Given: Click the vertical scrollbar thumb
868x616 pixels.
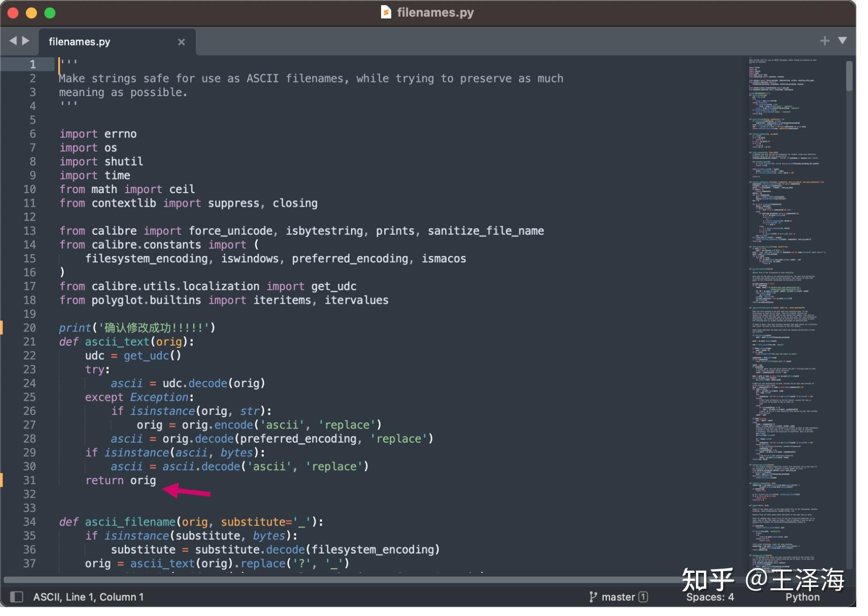Looking at the screenshot, I should [x=849, y=76].
